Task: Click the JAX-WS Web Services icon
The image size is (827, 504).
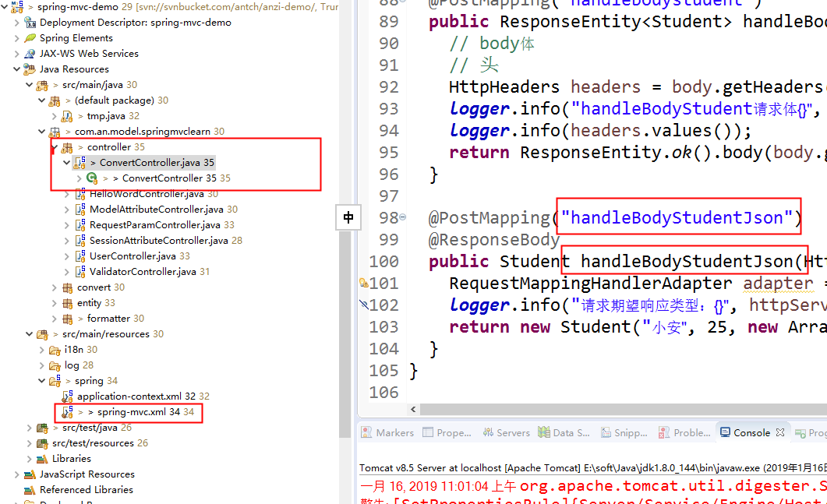Action: pyautogui.click(x=30, y=54)
